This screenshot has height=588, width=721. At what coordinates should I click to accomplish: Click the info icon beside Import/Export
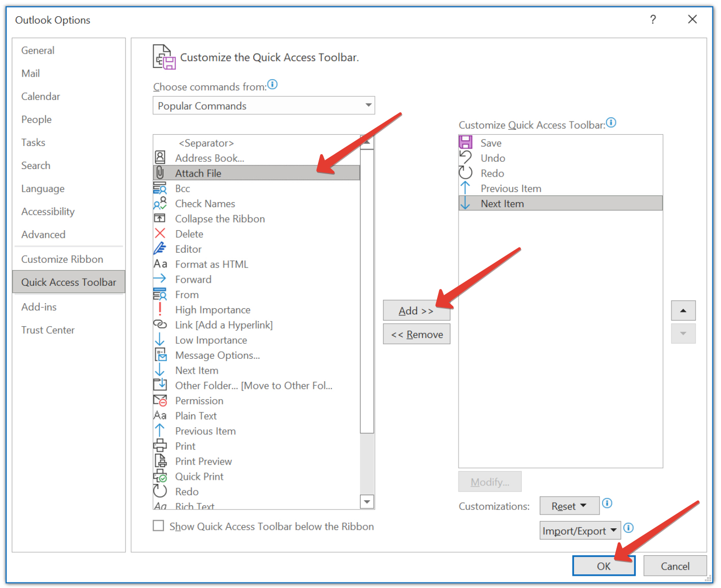(x=629, y=528)
